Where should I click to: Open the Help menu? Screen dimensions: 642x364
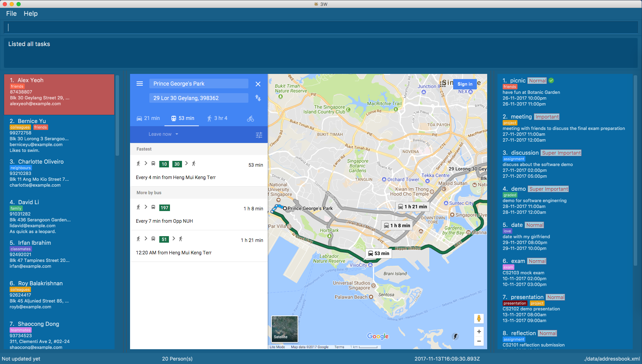coord(31,13)
